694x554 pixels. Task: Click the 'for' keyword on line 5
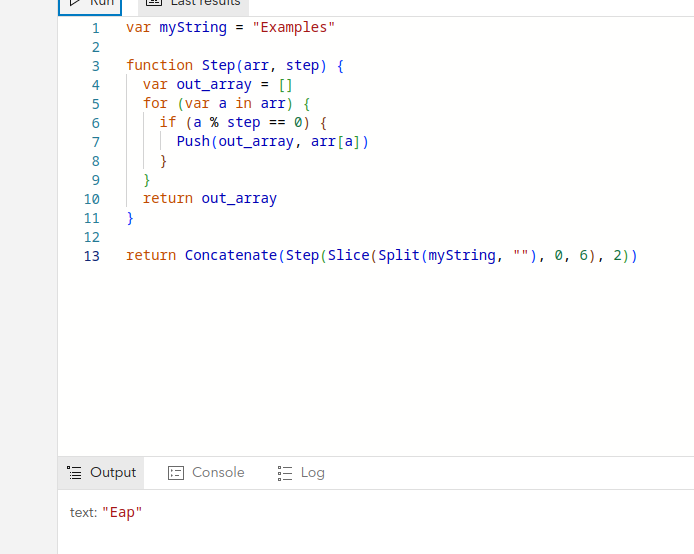point(155,104)
